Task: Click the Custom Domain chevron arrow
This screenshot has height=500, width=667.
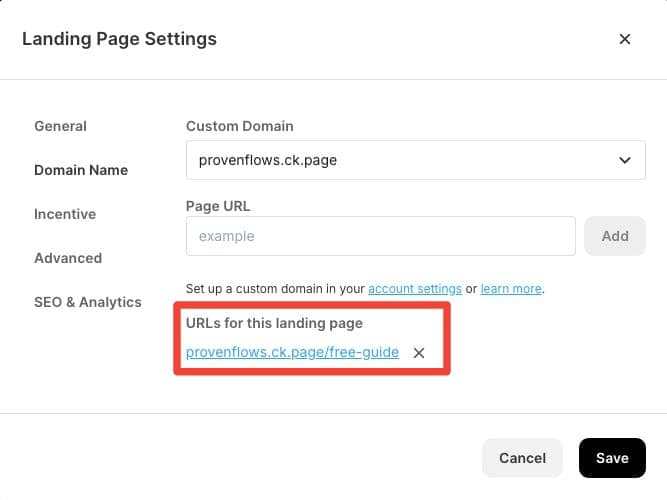Action: [x=624, y=160]
